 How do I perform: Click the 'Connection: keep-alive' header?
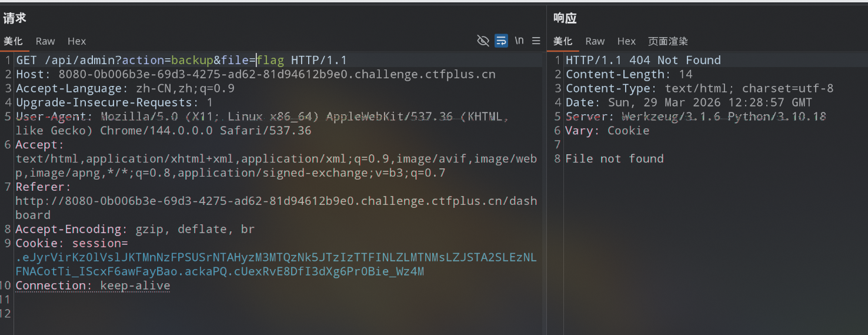[93, 286]
